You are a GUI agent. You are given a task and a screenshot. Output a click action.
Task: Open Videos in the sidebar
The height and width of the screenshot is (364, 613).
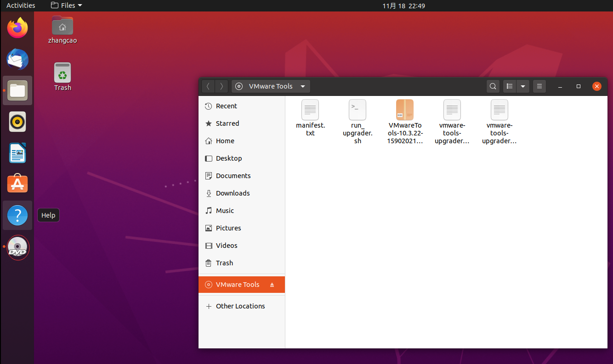pyautogui.click(x=242, y=246)
